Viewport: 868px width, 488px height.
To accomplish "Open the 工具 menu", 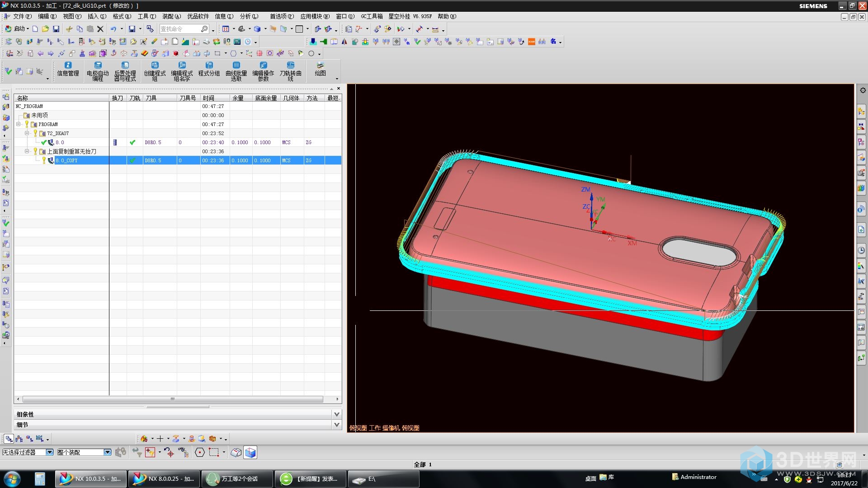I will (146, 16).
